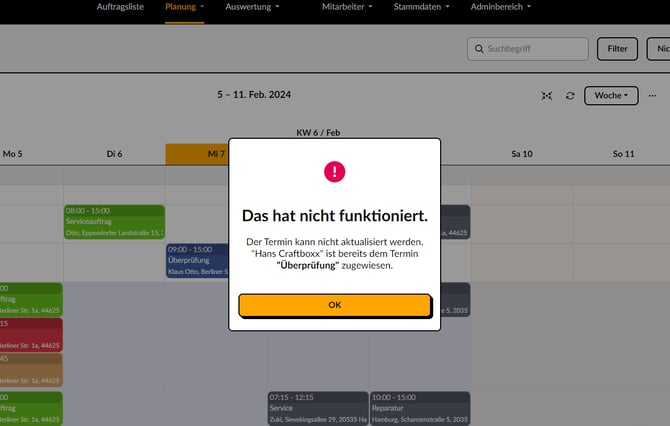Image resolution: width=670 pixels, height=426 pixels.
Task: Open the Mitarbeiter menu
Action: 347,7
